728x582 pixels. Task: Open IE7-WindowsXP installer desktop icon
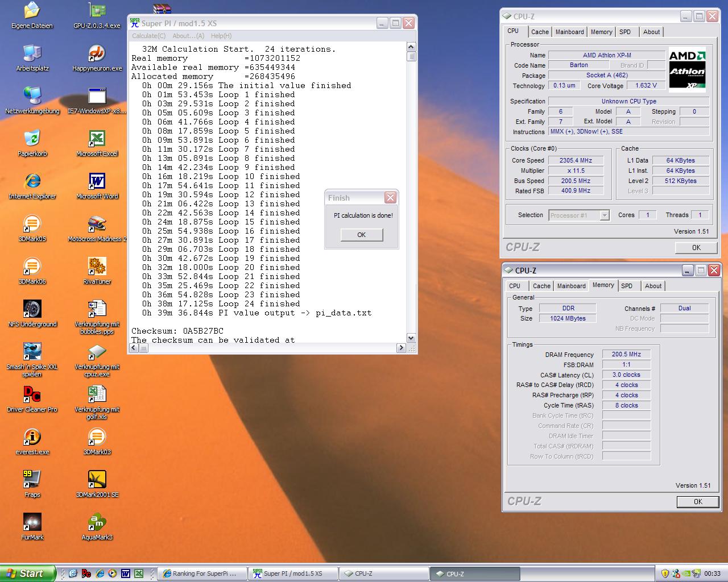[x=97, y=101]
